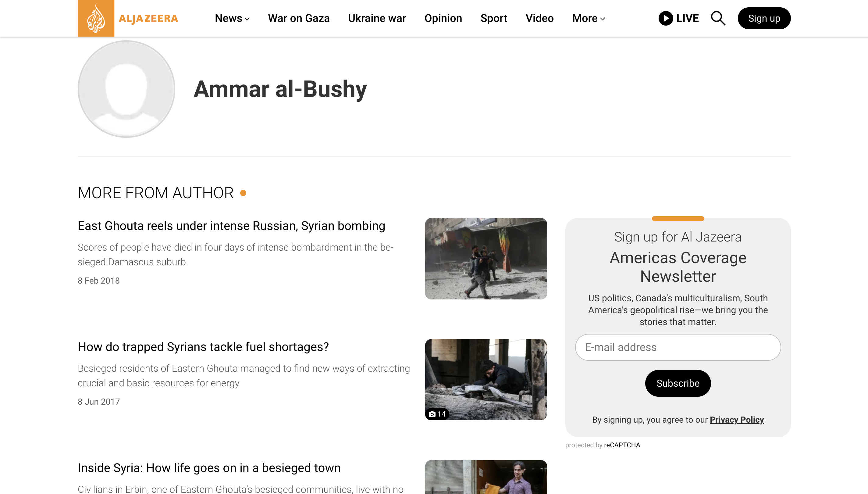This screenshot has width=868, height=494.
Task: Focus the E-mail address field
Action: point(678,347)
